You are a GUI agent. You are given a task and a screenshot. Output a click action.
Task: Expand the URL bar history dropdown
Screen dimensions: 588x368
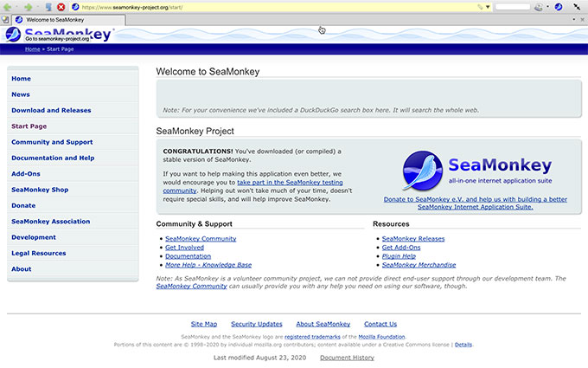pyautogui.click(x=488, y=7)
